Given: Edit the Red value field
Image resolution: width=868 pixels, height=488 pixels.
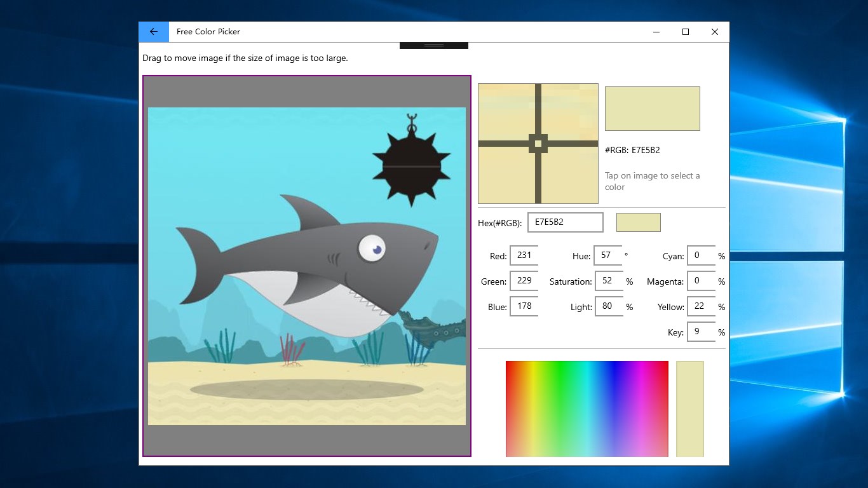Looking at the screenshot, I should pos(524,255).
